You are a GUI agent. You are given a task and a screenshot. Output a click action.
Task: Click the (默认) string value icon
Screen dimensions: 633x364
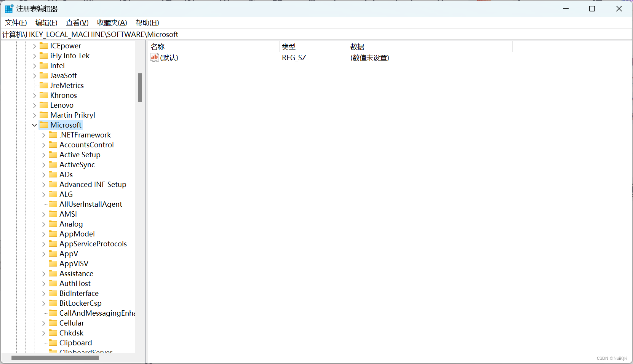[x=154, y=57]
